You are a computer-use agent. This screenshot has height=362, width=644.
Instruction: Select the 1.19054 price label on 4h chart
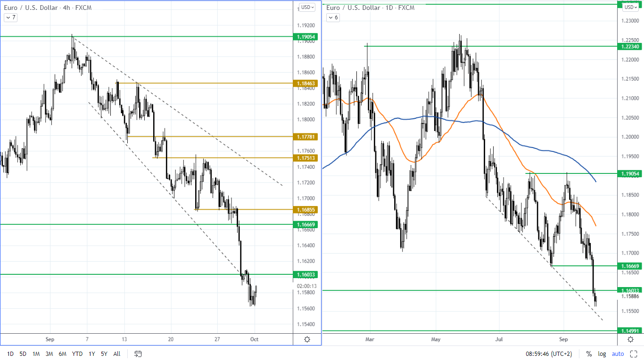point(306,37)
